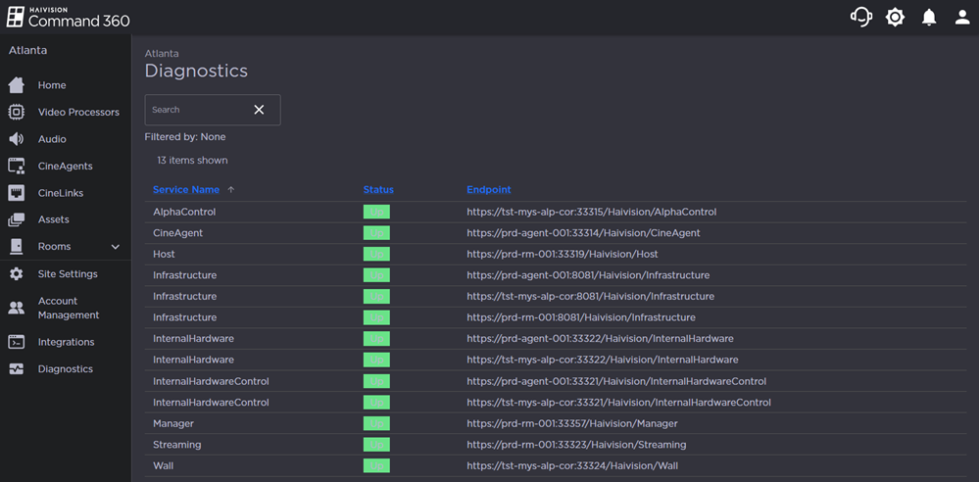Click the CineAgent endpoint URL
This screenshot has height=482, width=980.
(x=584, y=232)
